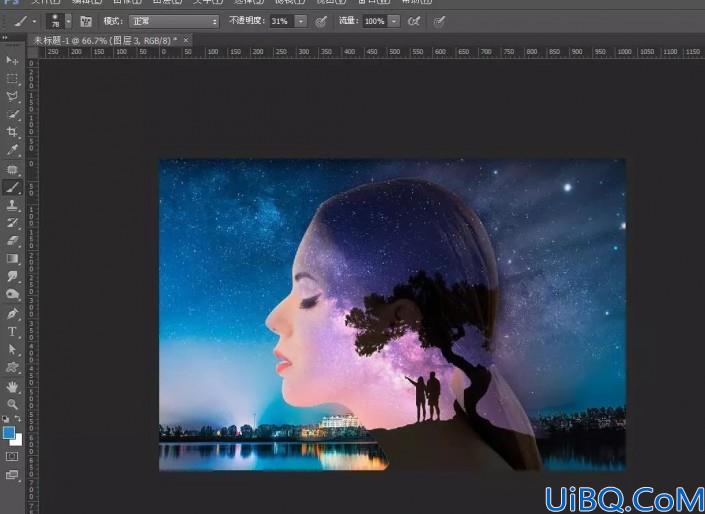Close the untitled document tab

pos(186,40)
